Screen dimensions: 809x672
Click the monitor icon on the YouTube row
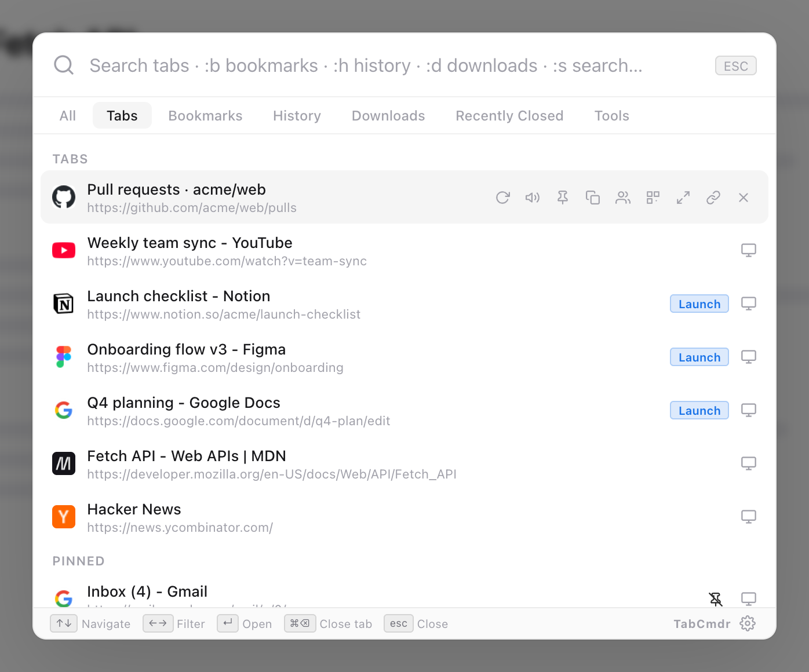click(x=749, y=250)
